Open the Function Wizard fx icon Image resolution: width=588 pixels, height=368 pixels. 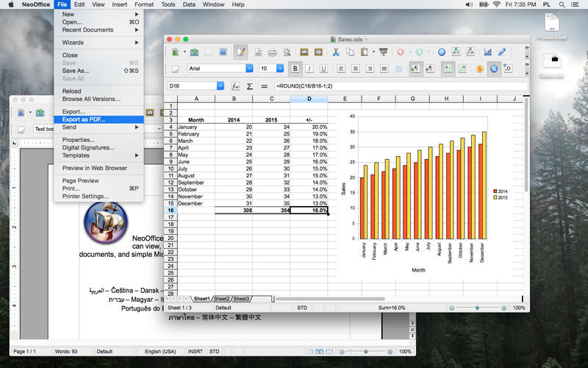coord(235,86)
